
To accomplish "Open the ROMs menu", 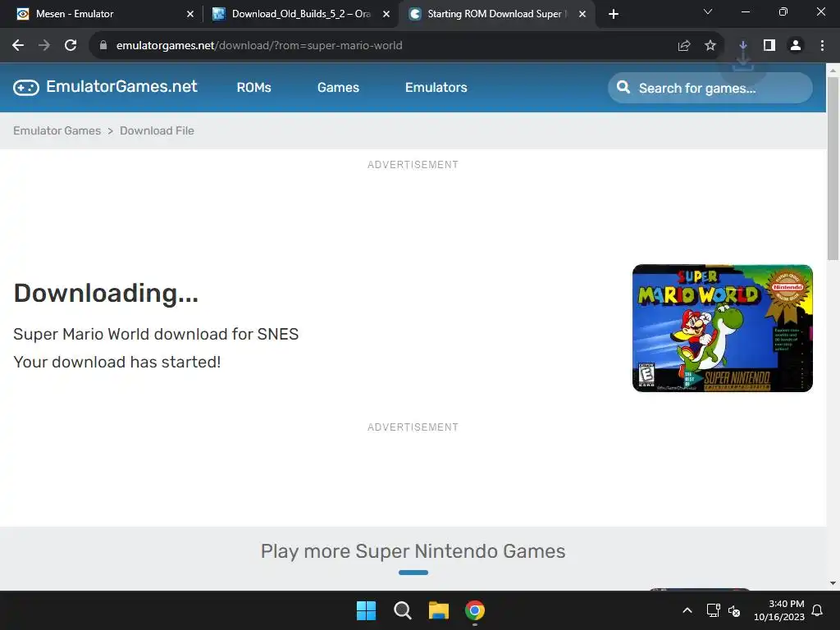I will point(254,87).
